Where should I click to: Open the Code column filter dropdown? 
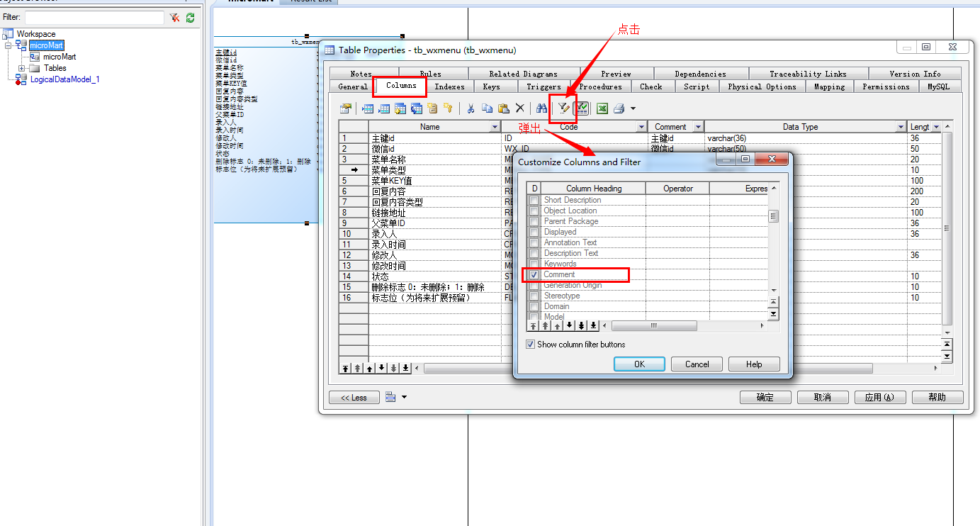coord(641,127)
